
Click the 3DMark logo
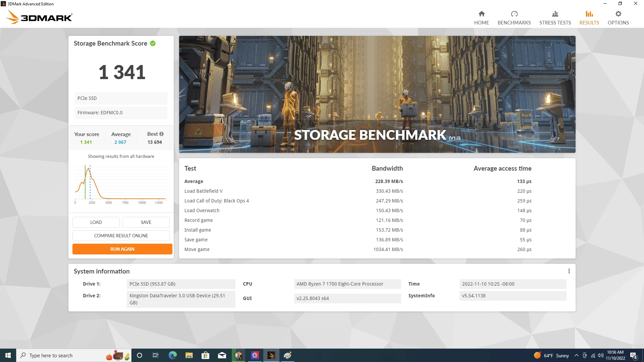coord(39,17)
